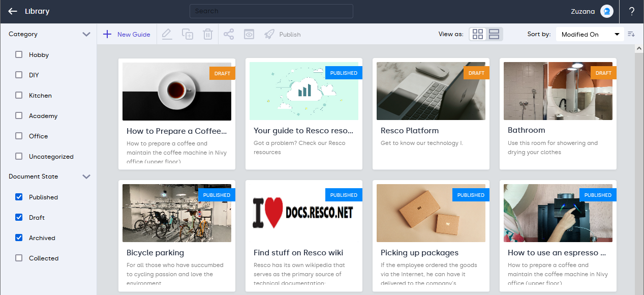Collapse the Category filter section
This screenshot has height=295, width=644.
pos(86,34)
